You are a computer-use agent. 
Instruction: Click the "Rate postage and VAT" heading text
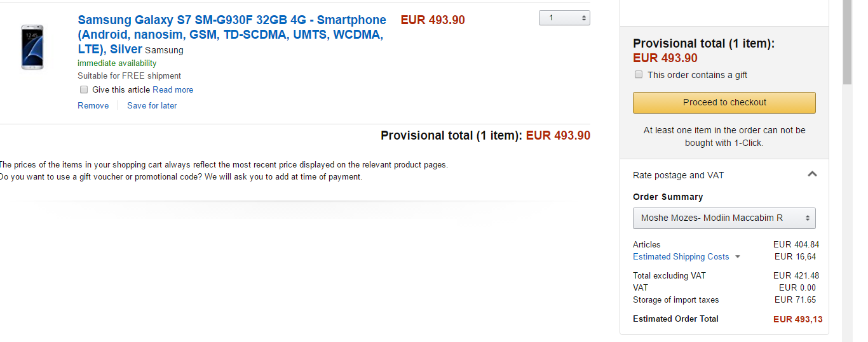pos(678,175)
